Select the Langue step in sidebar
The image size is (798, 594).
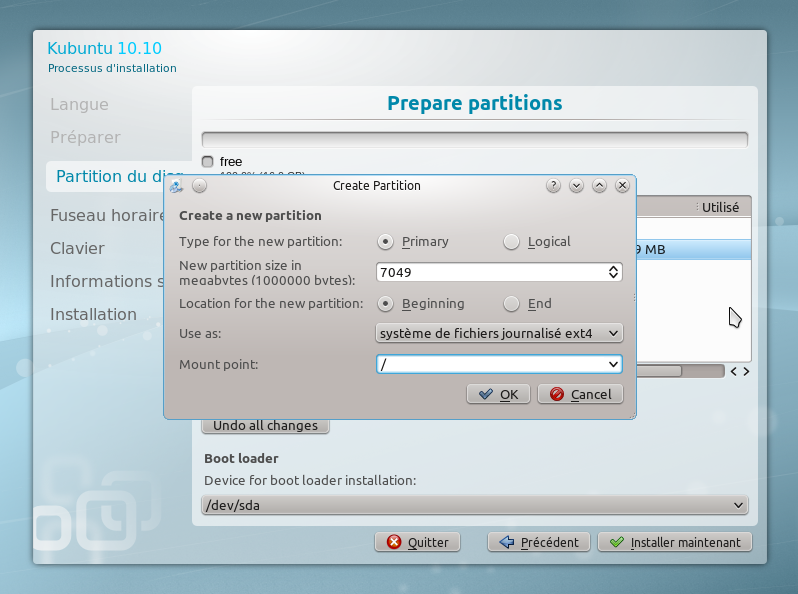pyautogui.click(x=79, y=104)
